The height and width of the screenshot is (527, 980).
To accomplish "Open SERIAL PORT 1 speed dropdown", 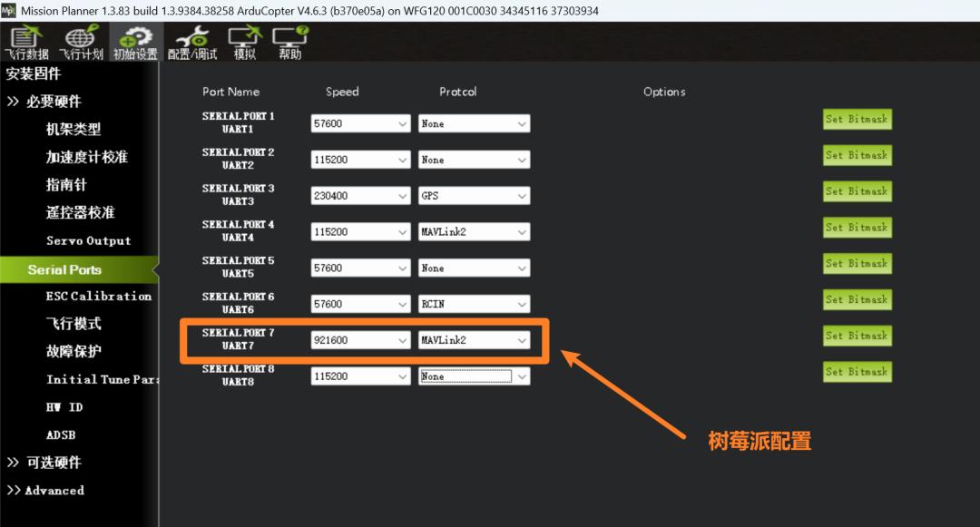I will pos(360,123).
